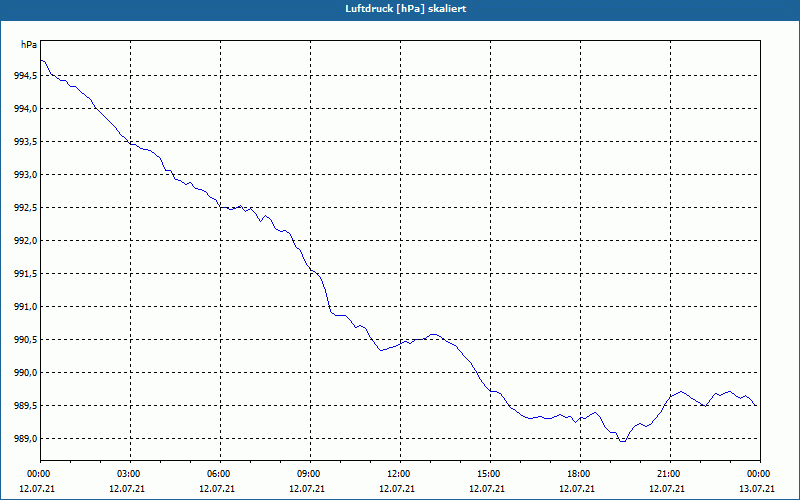The width and height of the screenshot is (800, 500).
Task: Pick the 12.07.21 date under 15:00
Action: [x=487, y=489]
